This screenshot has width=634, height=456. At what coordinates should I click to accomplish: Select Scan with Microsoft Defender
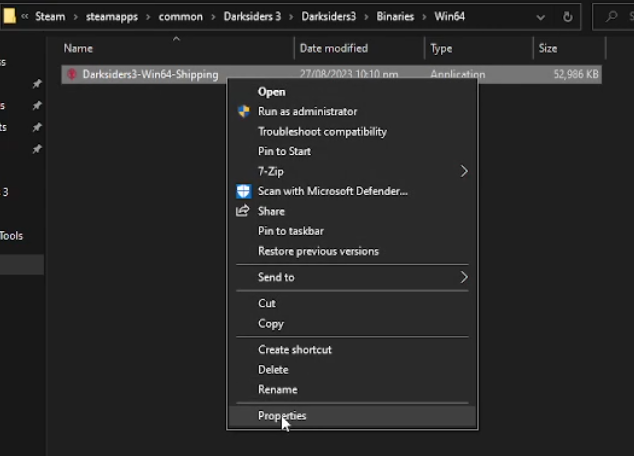pyautogui.click(x=352, y=191)
